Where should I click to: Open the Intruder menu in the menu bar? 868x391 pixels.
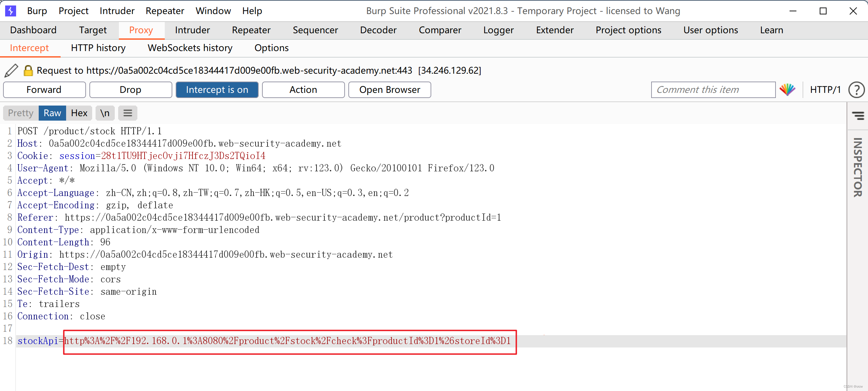117,11
